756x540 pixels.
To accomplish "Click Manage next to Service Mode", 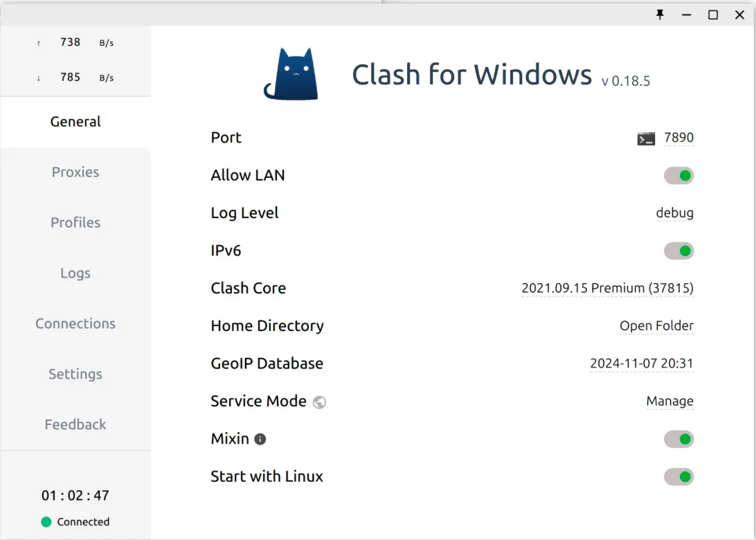I will (669, 401).
